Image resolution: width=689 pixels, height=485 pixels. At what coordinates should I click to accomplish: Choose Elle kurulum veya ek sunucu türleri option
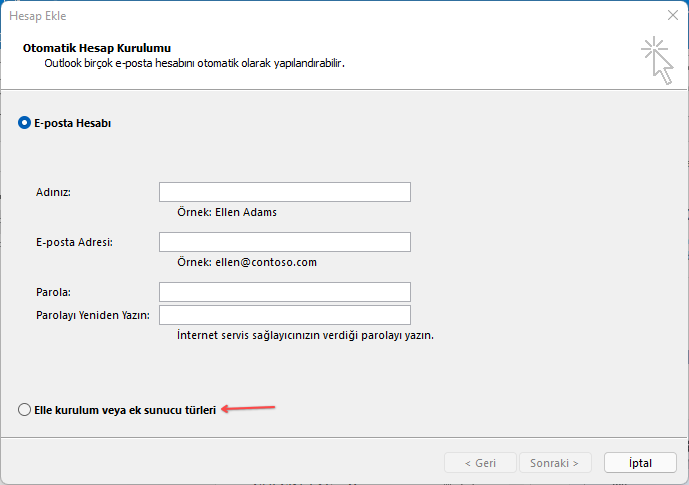25,410
